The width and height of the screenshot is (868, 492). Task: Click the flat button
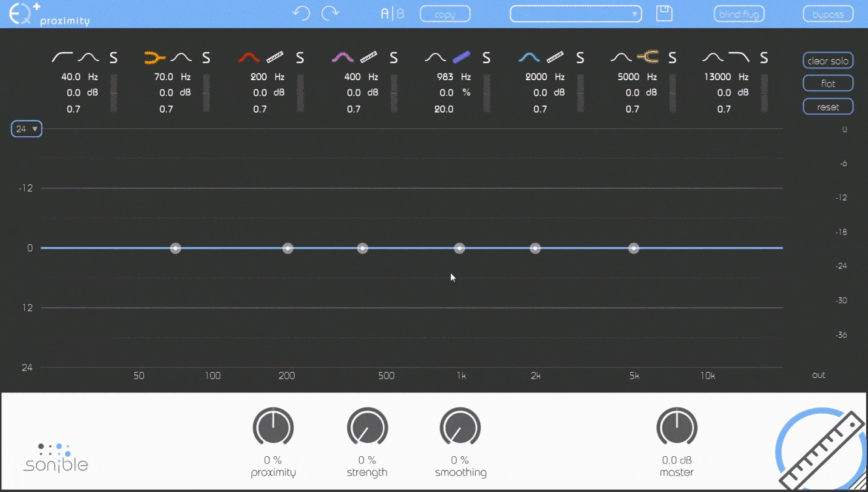(828, 83)
